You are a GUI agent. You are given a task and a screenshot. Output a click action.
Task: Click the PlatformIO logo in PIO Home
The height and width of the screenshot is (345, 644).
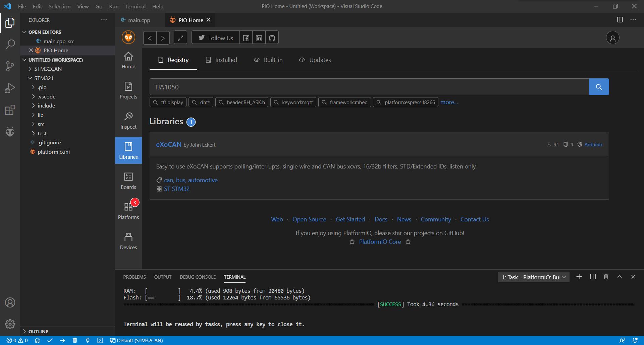[128, 37]
